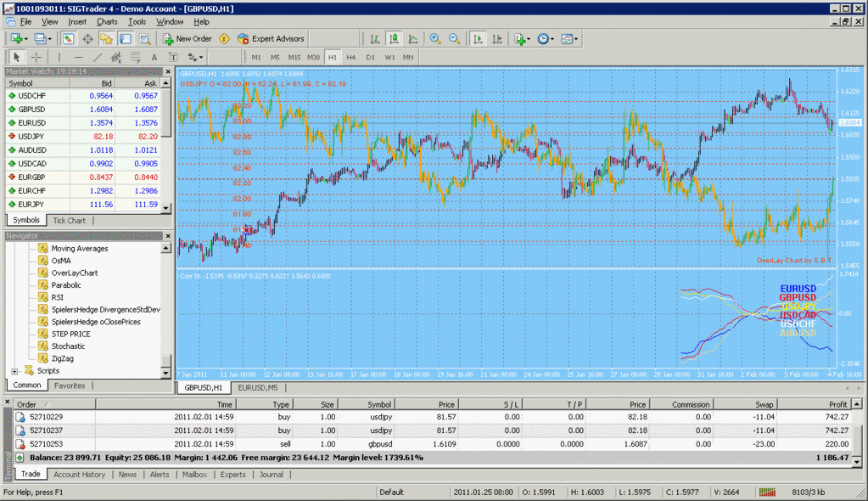
Task: Set the H4 timeframe
Action: coord(351,57)
